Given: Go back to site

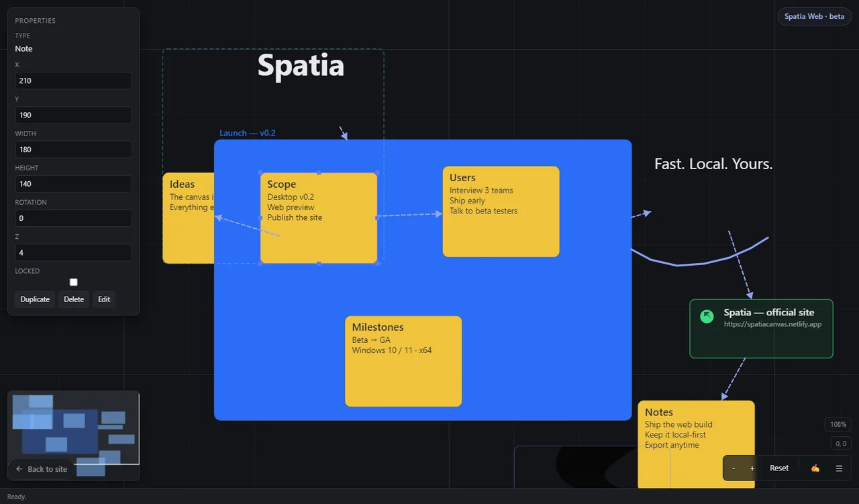Looking at the screenshot, I should (42, 469).
